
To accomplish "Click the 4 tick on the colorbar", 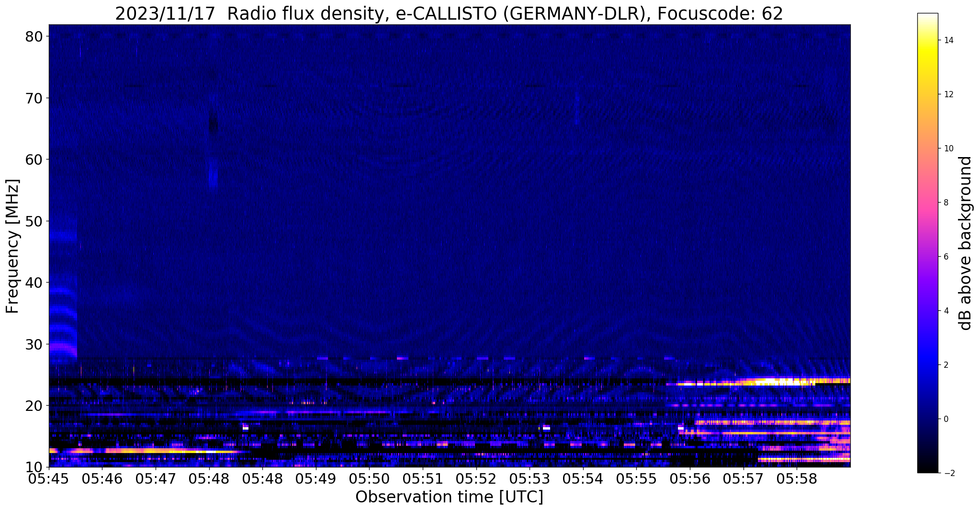I will [946, 311].
